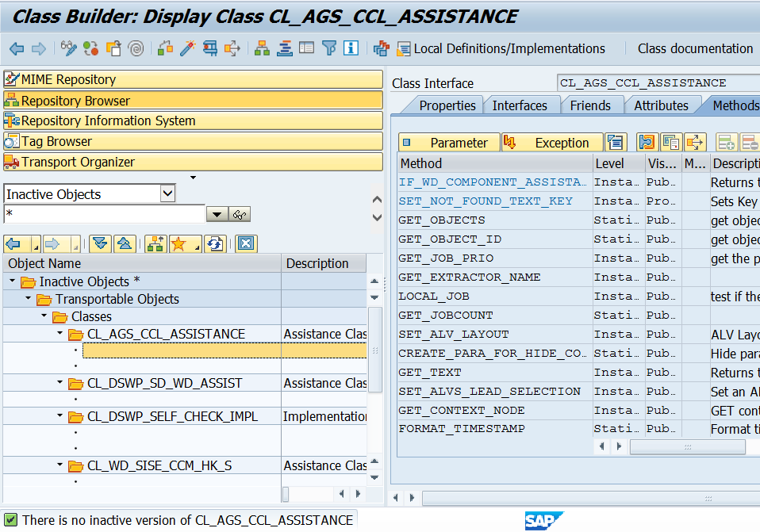Click the forward arrow in object list toolbar
The height and width of the screenshot is (532, 760).
point(52,243)
